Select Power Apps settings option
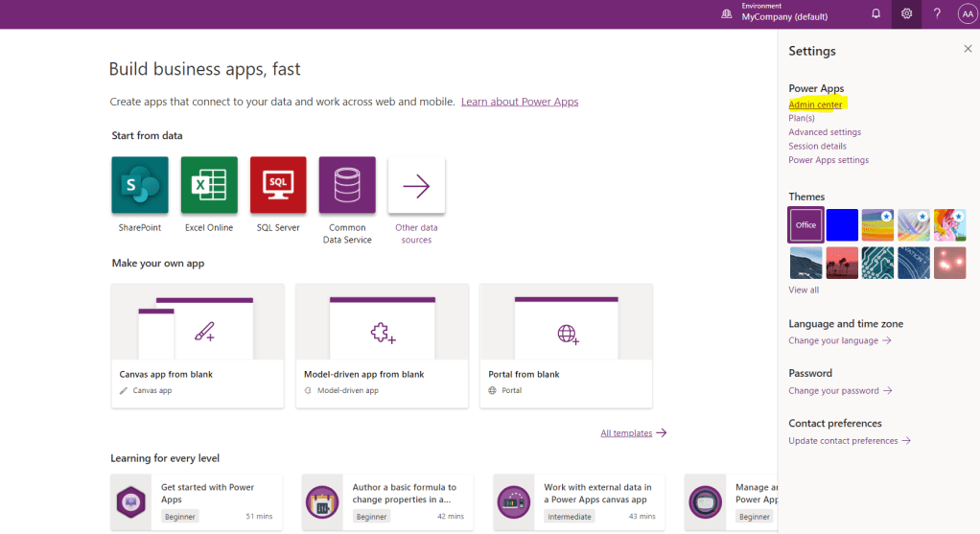 (828, 160)
